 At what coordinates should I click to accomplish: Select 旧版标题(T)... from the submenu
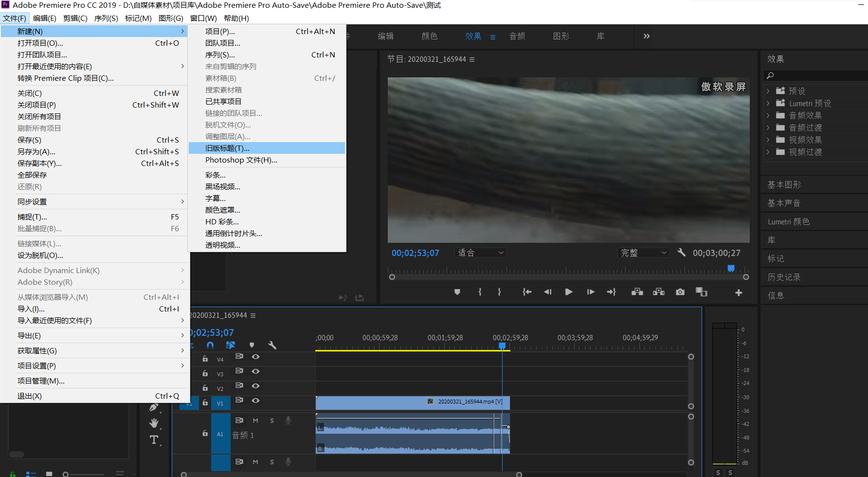click(x=267, y=148)
